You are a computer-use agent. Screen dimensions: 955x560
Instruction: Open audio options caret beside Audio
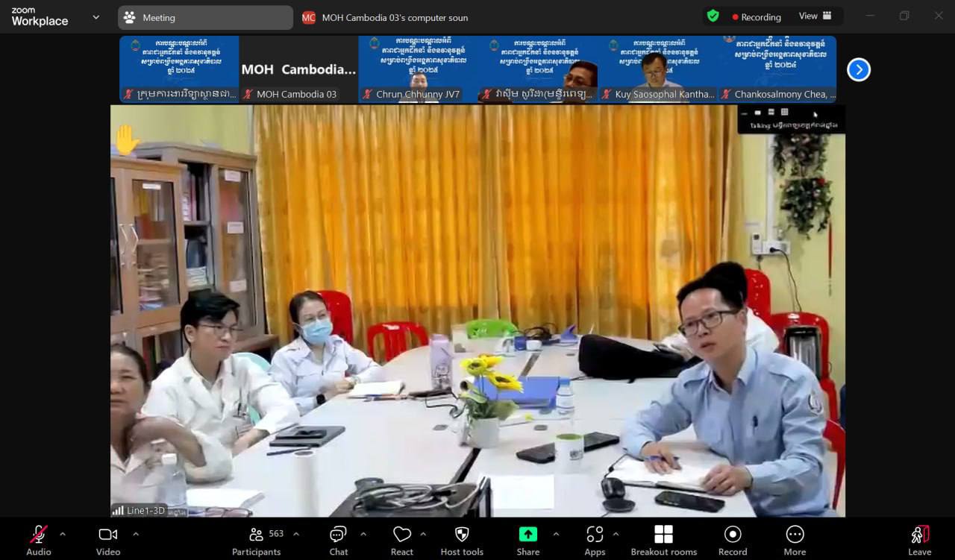[x=62, y=534]
